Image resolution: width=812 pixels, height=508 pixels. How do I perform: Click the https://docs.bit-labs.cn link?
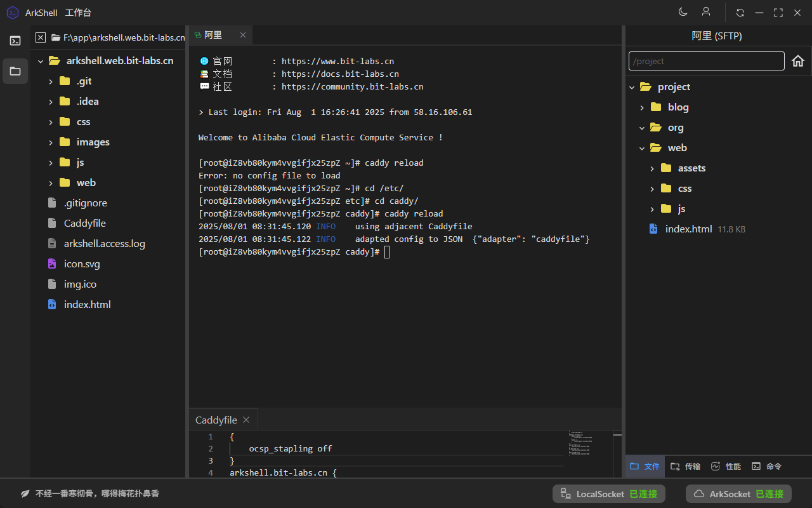(340, 74)
